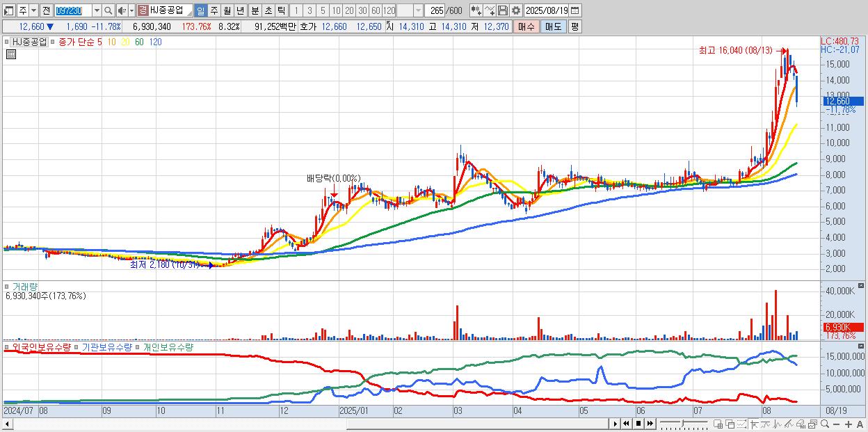Click HJ중공업 label in chart legend

click(x=29, y=42)
